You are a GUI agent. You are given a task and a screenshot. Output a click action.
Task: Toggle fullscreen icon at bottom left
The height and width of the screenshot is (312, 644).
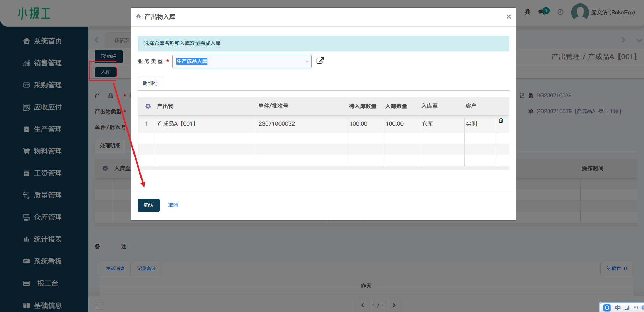(x=100, y=305)
